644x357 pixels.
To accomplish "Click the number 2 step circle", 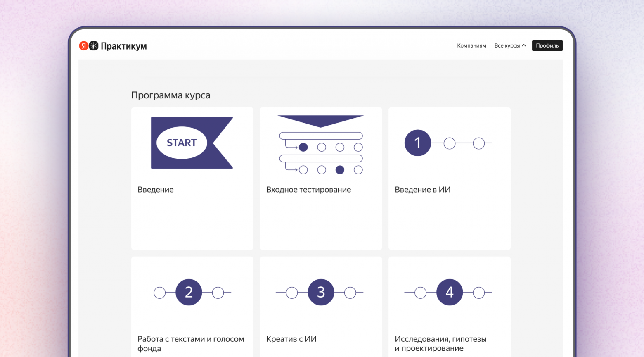I will 189,292.
